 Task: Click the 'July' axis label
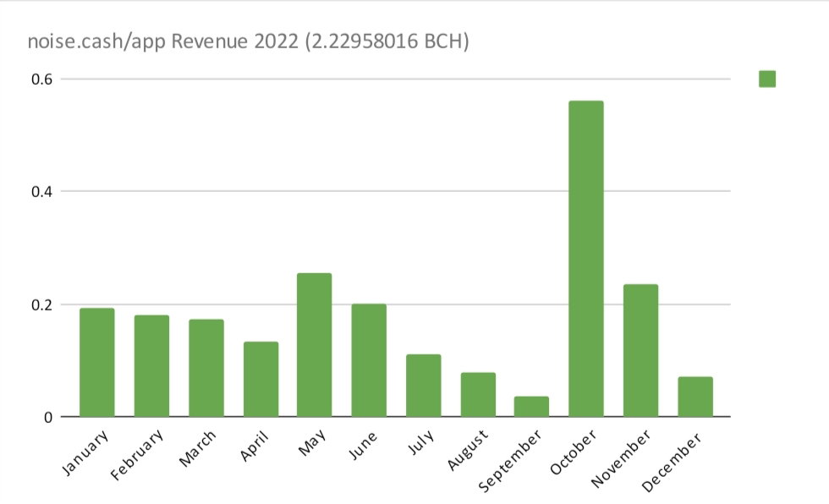click(421, 443)
